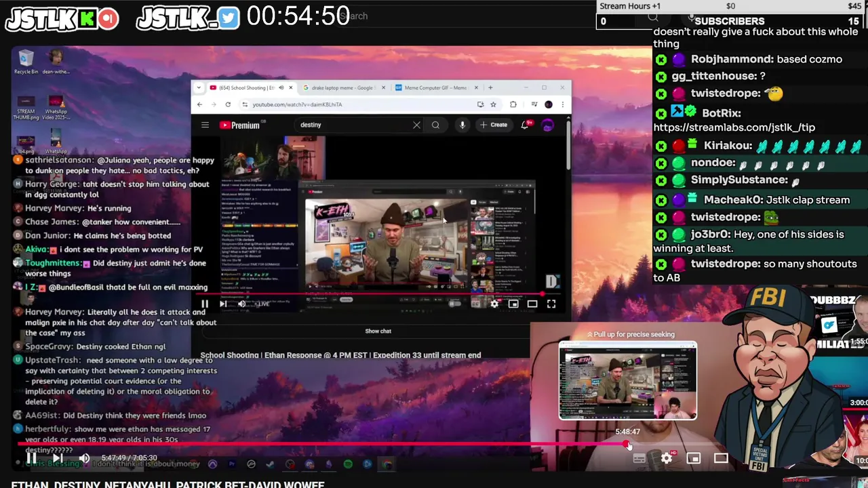Clear the YouTube search text

click(x=416, y=125)
